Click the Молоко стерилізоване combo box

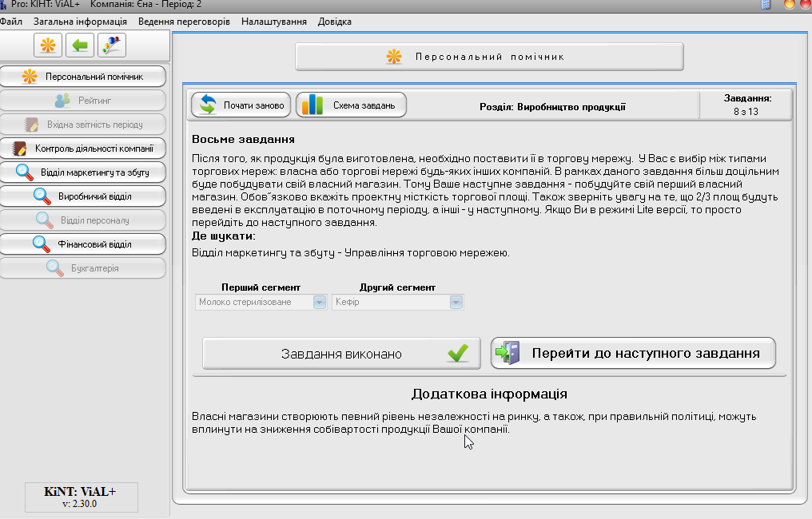(261, 302)
